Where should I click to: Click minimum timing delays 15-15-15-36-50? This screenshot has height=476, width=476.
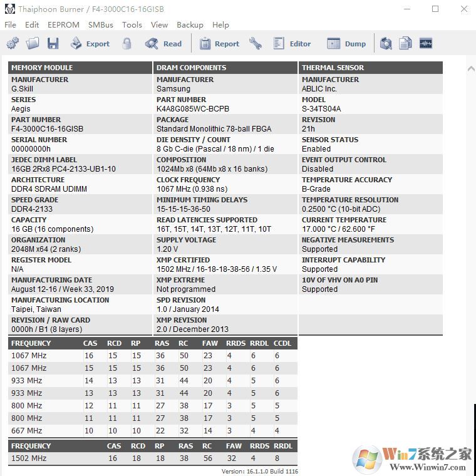tap(184, 209)
